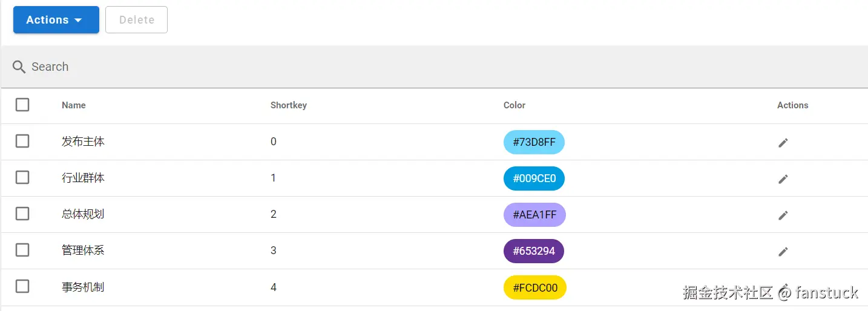Click the edit pencil for 发布主体
868x311 pixels.
pos(783,142)
